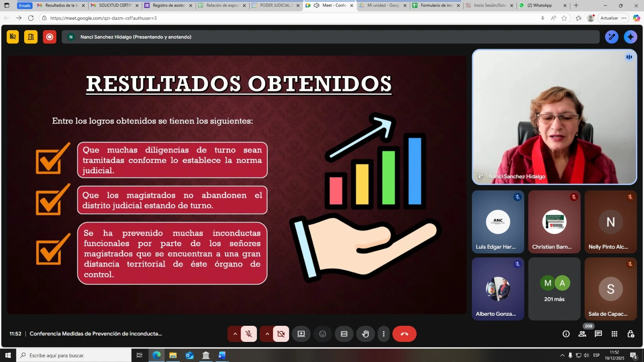Open host controls lock icon
644x362 pixels.
[630, 334]
